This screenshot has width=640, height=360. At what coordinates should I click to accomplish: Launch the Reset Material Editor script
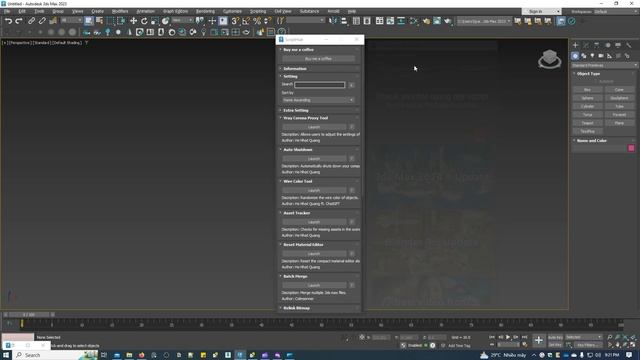(314, 253)
